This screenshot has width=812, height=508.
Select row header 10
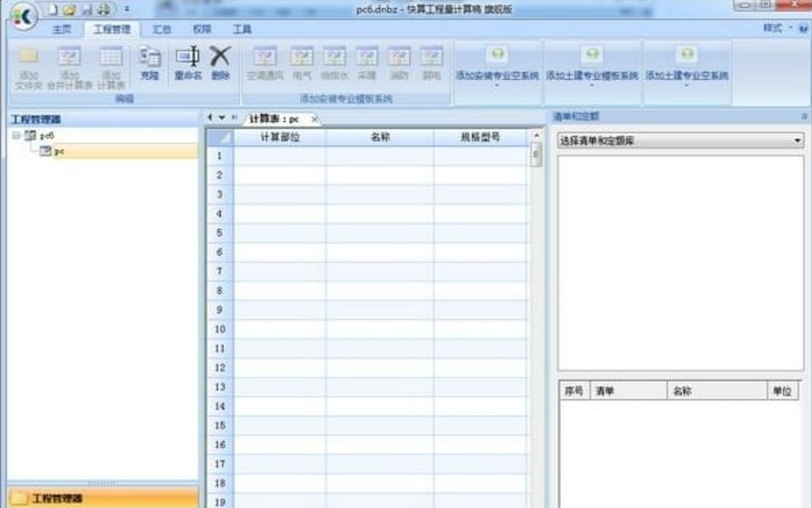point(220,329)
